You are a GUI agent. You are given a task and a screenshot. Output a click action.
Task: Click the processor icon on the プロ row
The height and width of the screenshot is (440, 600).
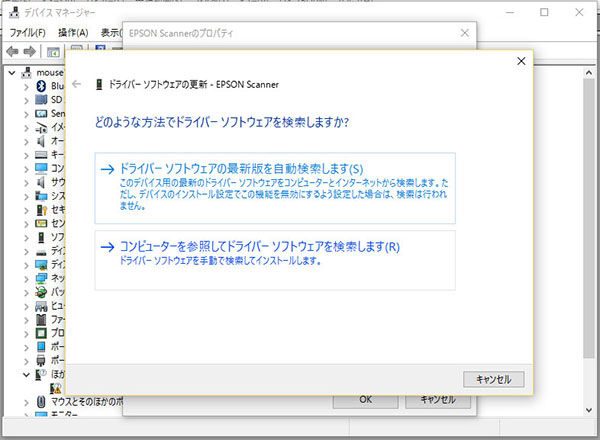[41, 333]
